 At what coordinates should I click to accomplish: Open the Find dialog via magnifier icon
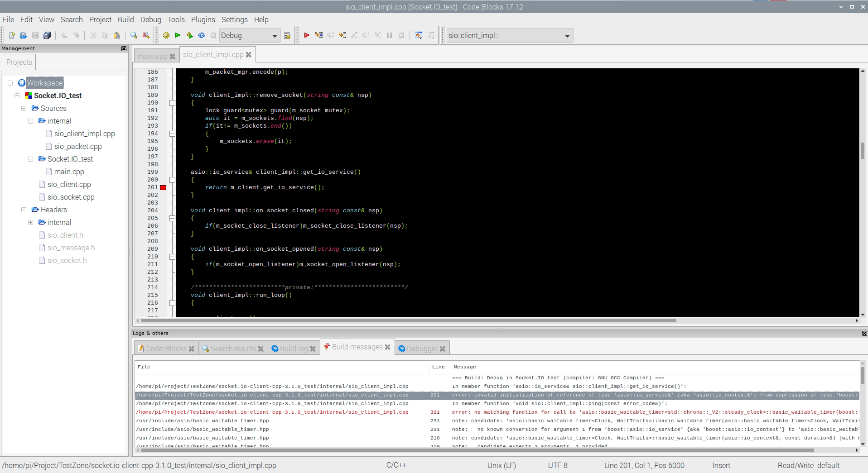(133, 35)
